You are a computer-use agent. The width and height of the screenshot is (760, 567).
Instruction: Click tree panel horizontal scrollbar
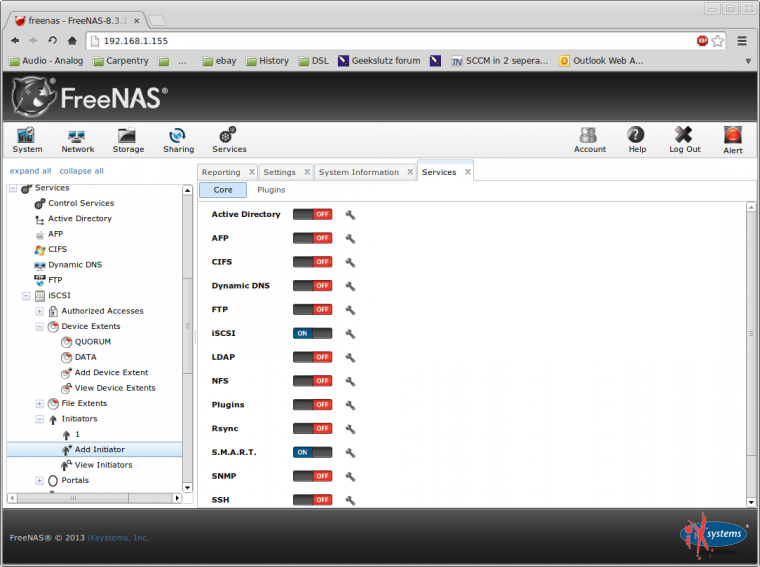tap(73, 498)
